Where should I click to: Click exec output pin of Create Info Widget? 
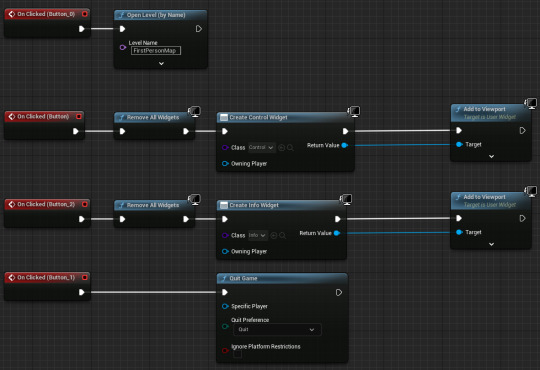click(338, 219)
